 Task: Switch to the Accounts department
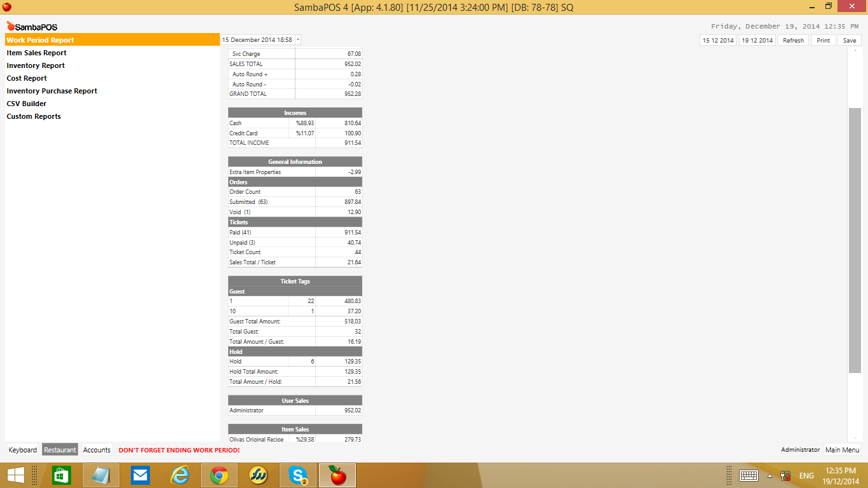click(x=97, y=450)
